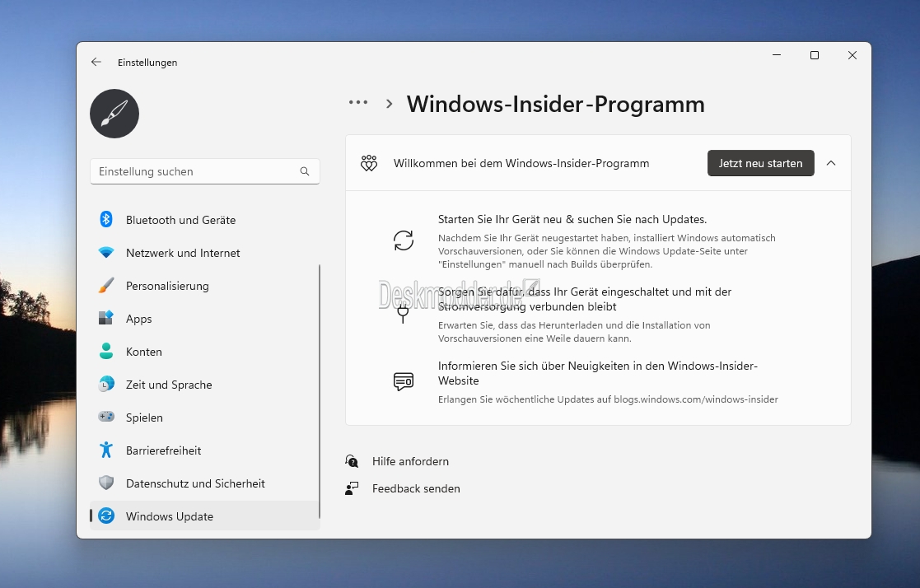The height and width of the screenshot is (588, 920).
Task: Focus the Einstellung suchen search field
Action: 205,171
